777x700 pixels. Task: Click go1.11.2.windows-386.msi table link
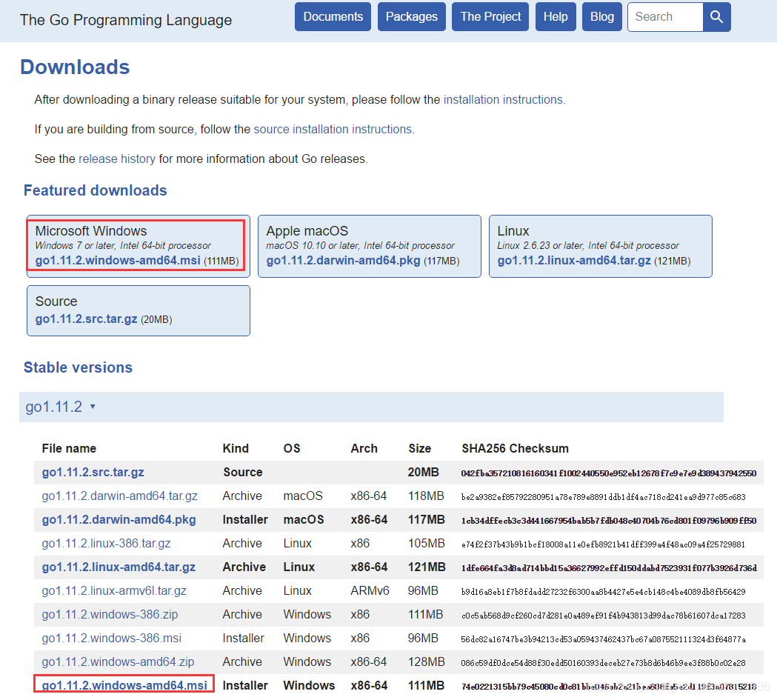coord(112,638)
